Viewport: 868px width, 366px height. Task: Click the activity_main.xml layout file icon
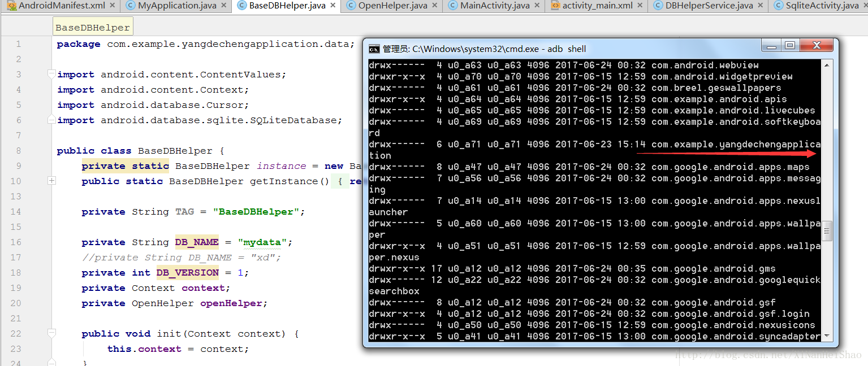click(x=555, y=6)
